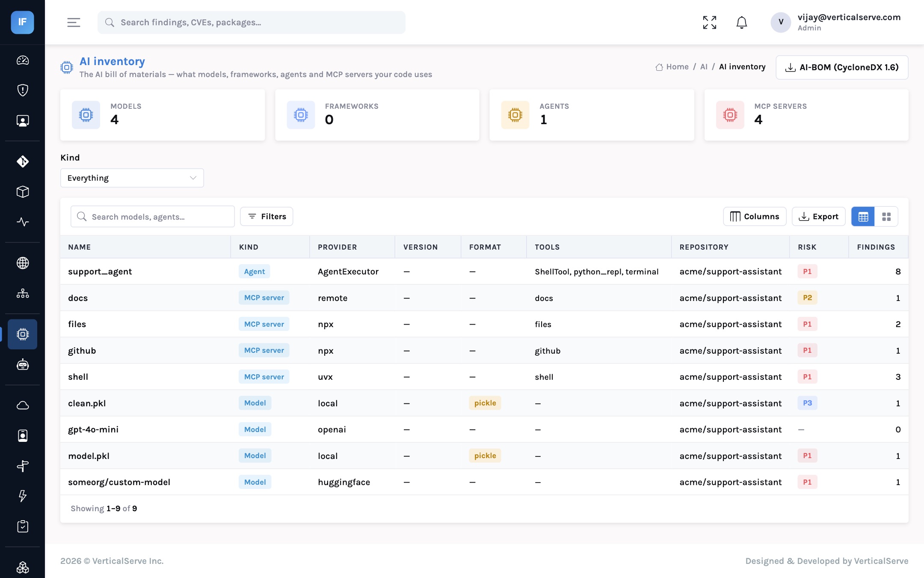
Task: Click the AI breadcrumb link
Action: coord(704,67)
